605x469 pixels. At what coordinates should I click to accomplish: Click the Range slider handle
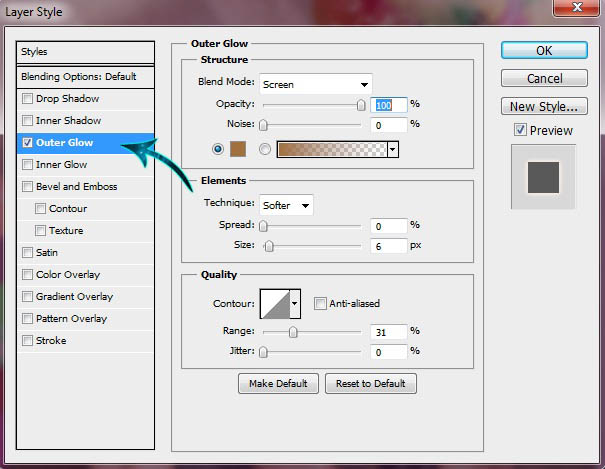click(293, 332)
